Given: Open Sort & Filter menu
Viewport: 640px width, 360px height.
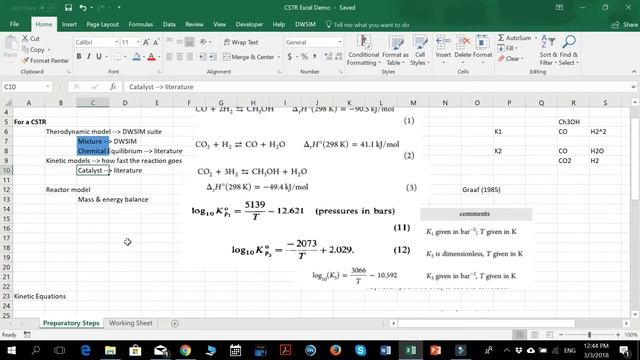Looking at the screenshot, I should (548, 50).
